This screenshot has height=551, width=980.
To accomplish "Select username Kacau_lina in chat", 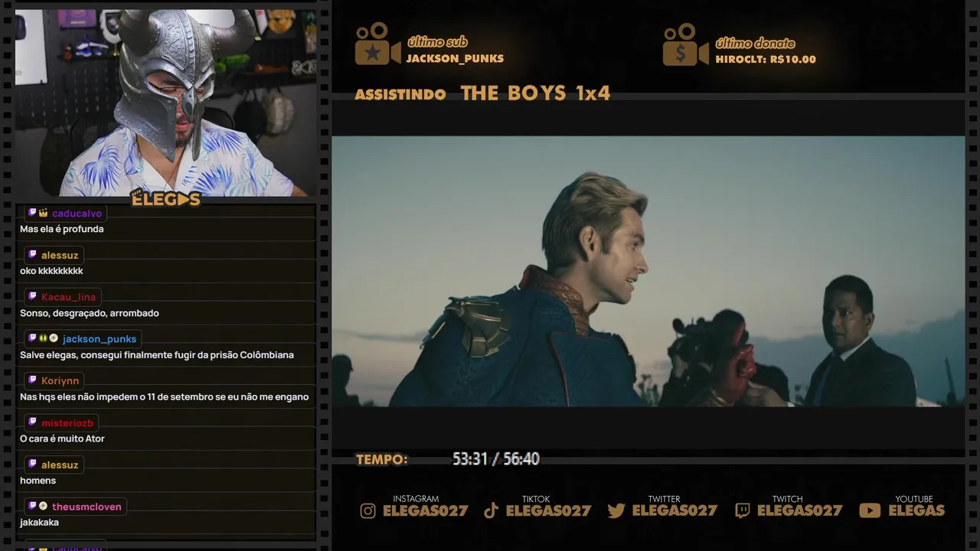I will pyautogui.click(x=69, y=297).
